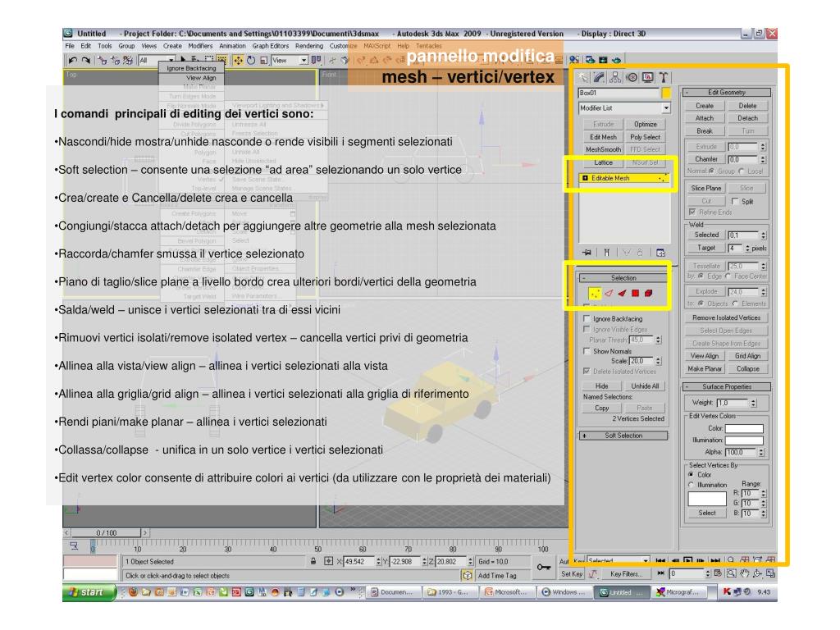
Task: Click the Select and Link icon
Action: (x=103, y=61)
